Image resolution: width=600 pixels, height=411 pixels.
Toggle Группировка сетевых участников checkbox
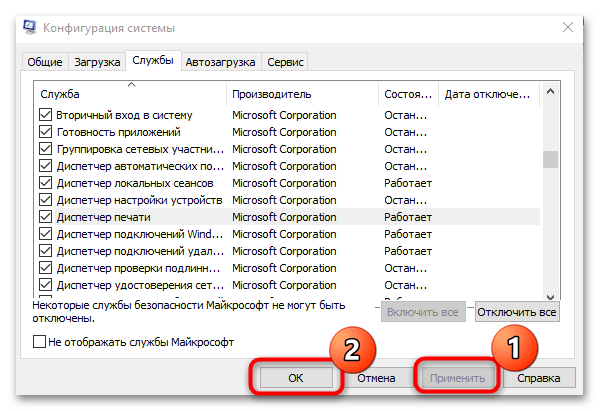tap(46, 149)
